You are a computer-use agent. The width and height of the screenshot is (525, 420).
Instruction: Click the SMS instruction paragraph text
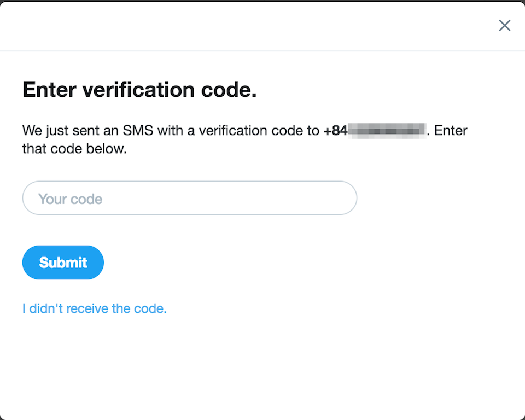coord(245,139)
